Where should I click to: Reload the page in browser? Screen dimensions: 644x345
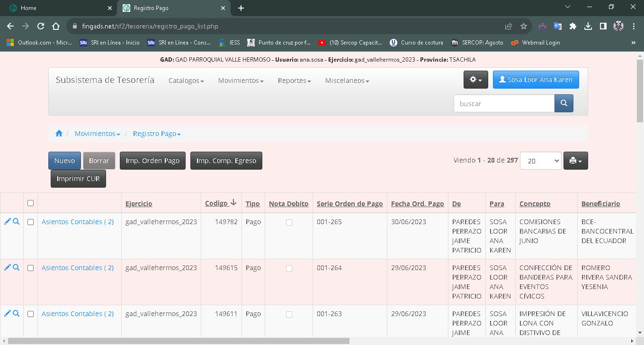pos(41,26)
